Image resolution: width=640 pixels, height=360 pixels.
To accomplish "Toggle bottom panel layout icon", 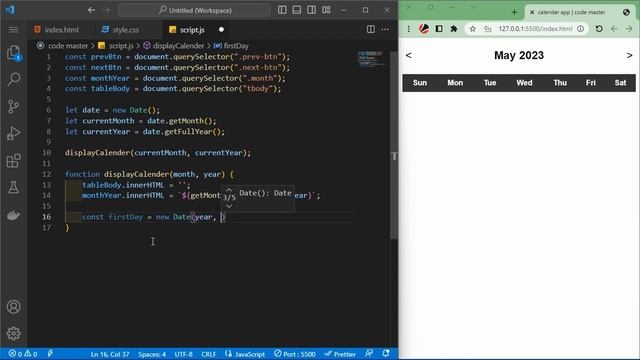I will tap(297, 10).
